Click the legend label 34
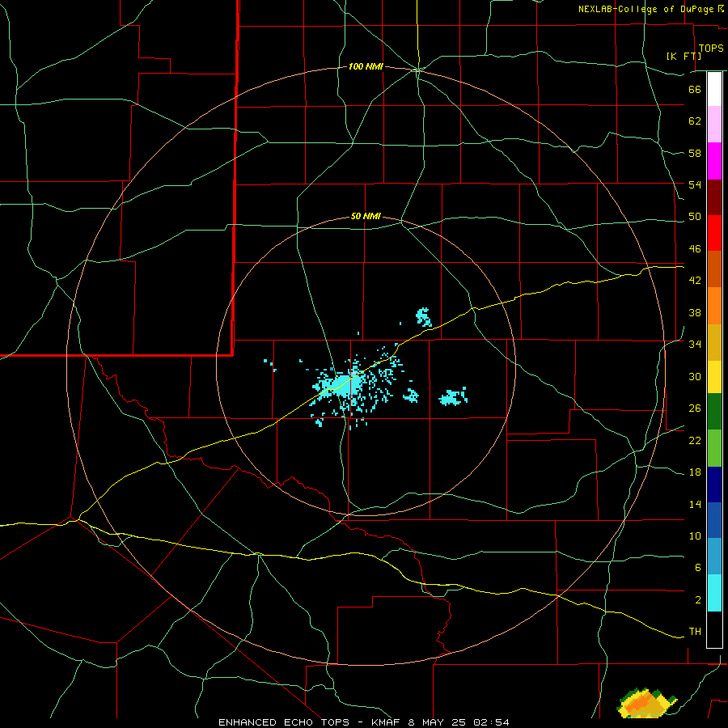Image resolution: width=728 pixels, height=728 pixels. [x=695, y=345]
